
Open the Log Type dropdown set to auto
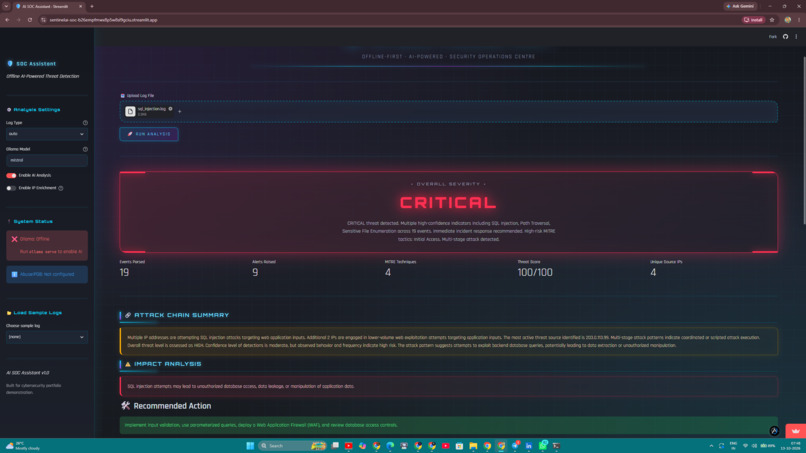[x=47, y=134]
